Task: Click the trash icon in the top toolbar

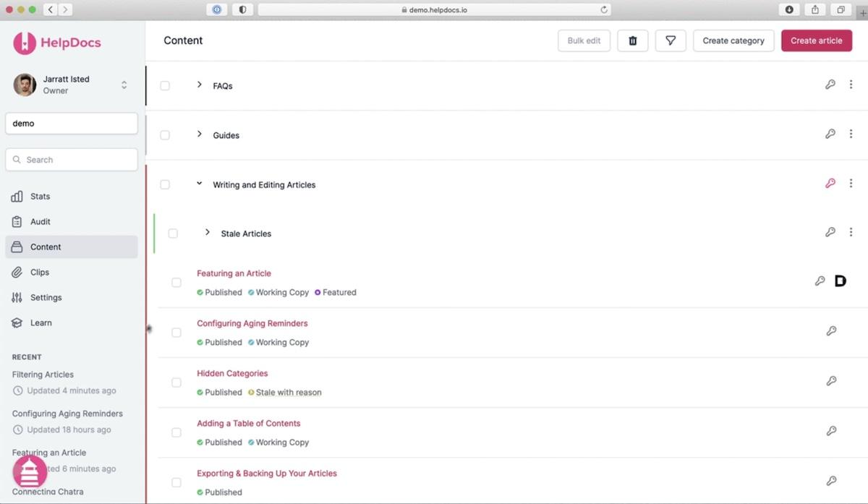Action: 632,40
